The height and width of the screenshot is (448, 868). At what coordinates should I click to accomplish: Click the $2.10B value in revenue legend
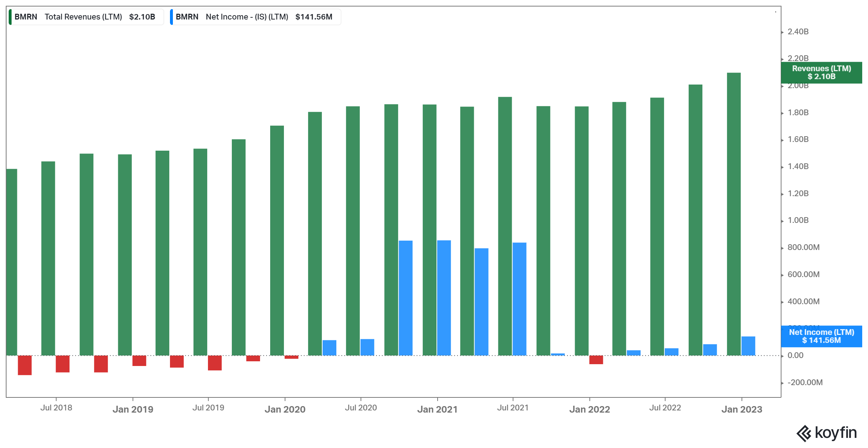tap(142, 17)
